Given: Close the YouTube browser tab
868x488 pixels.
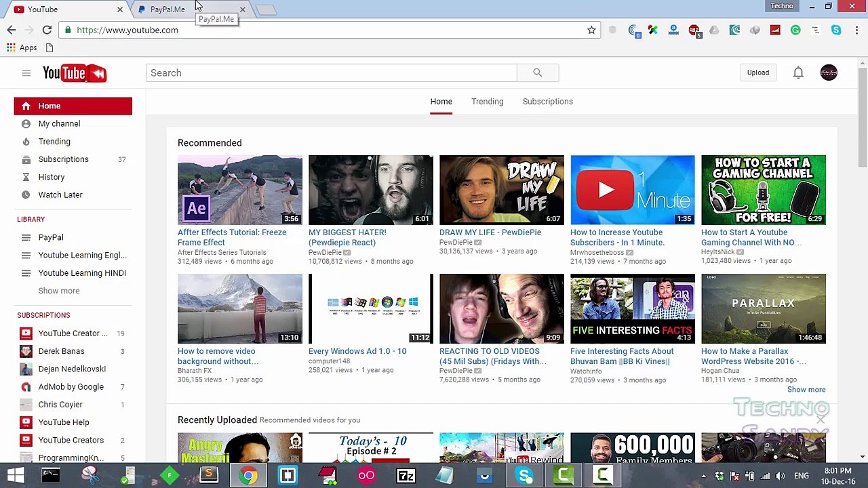Looking at the screenshot, I should tap(120, 9).
